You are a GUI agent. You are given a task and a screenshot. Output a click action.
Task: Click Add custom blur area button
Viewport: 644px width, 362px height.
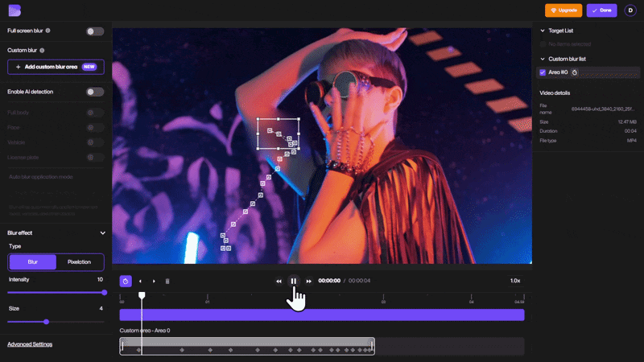point(56,67)
